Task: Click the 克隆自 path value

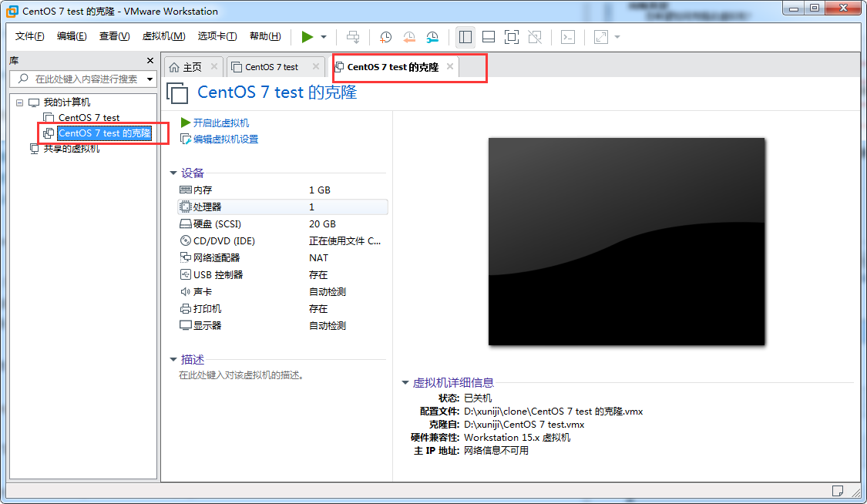Action: [524, 425]
